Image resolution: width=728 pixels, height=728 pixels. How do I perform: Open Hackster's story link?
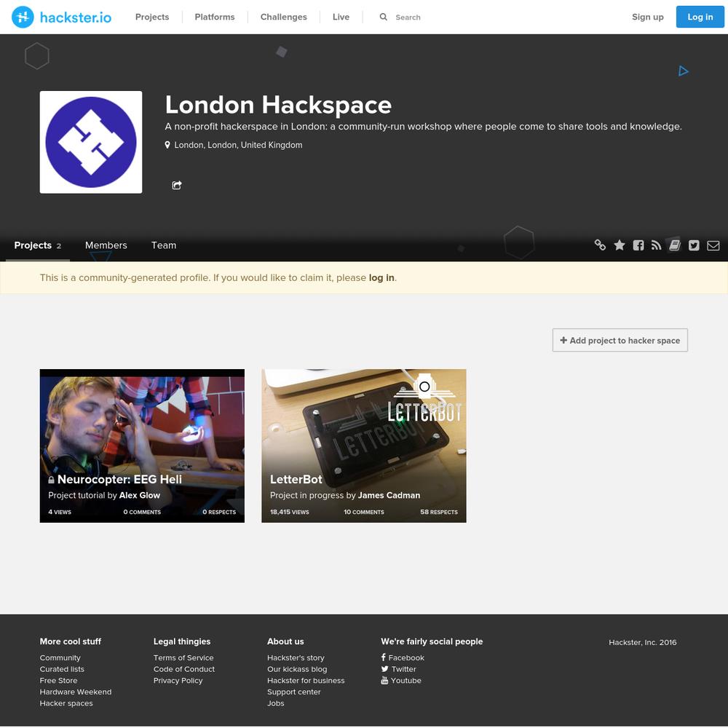296,658
